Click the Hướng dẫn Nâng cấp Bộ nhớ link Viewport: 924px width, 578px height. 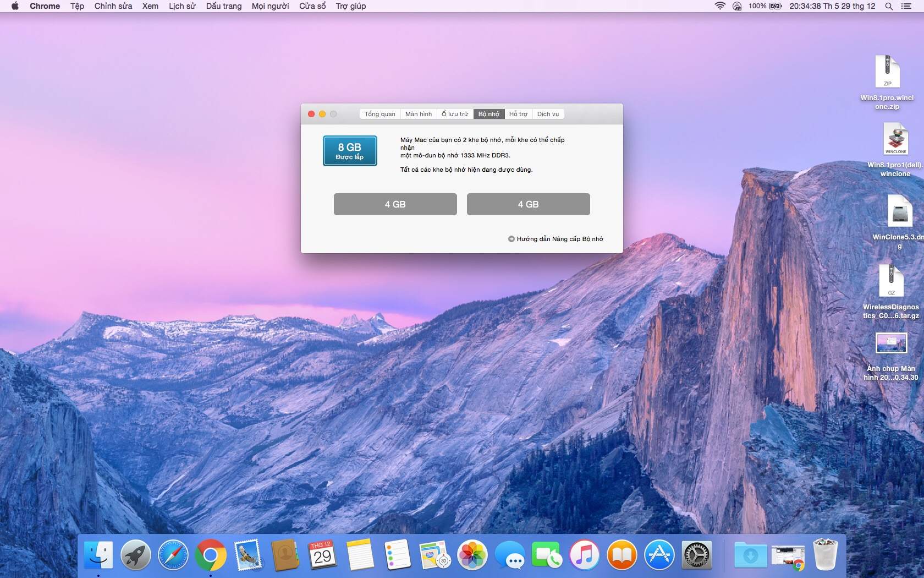pyautogui.click(x=559, y=239)
